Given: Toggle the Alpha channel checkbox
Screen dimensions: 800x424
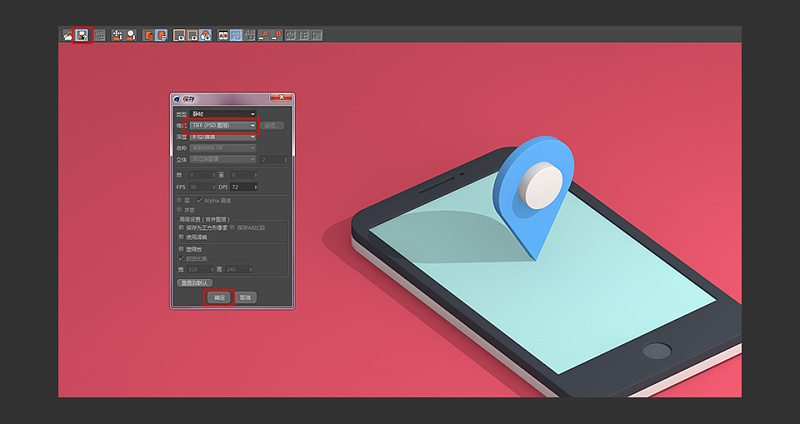Looking at the screenshot, I should pyautogui.click(x=199, y=201).
